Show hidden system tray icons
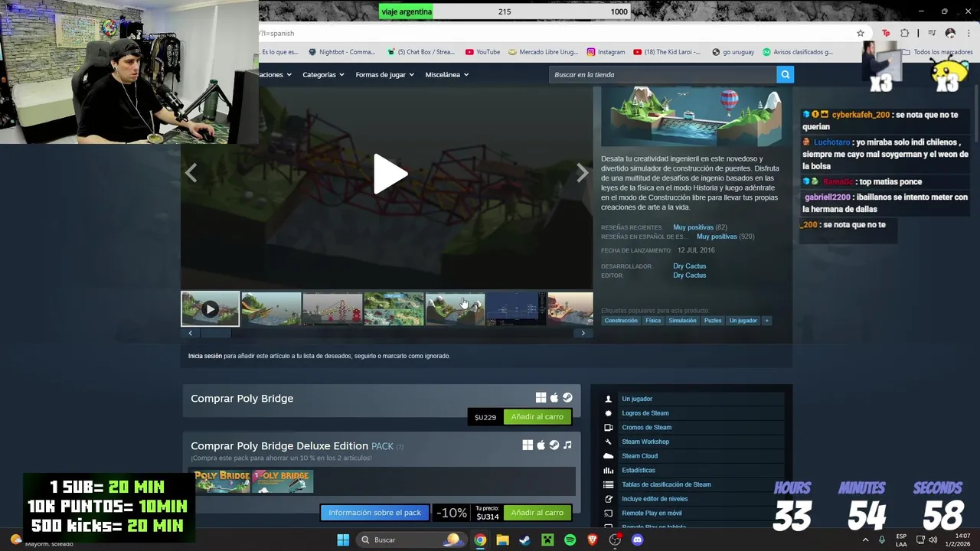The height and width of the screenshot is (551, 980). pos(866,540)
